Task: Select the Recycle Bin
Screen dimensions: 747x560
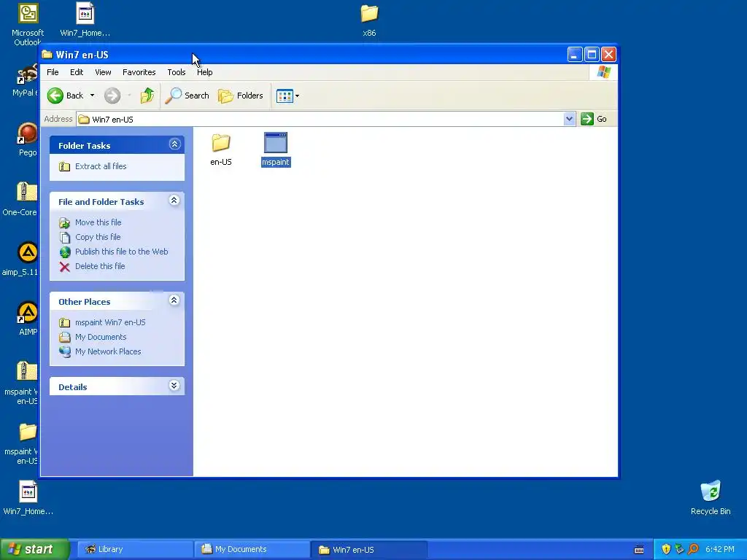Action: (711, 498)
